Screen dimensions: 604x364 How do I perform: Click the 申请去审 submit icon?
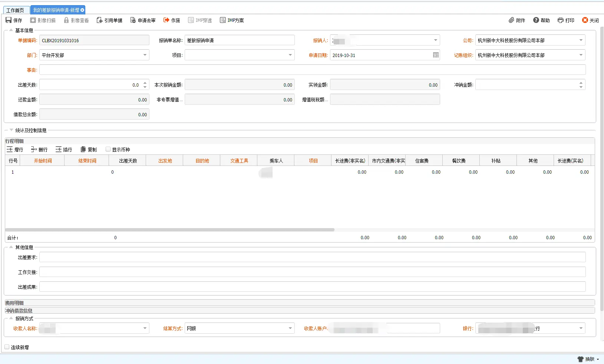point(133,20)
